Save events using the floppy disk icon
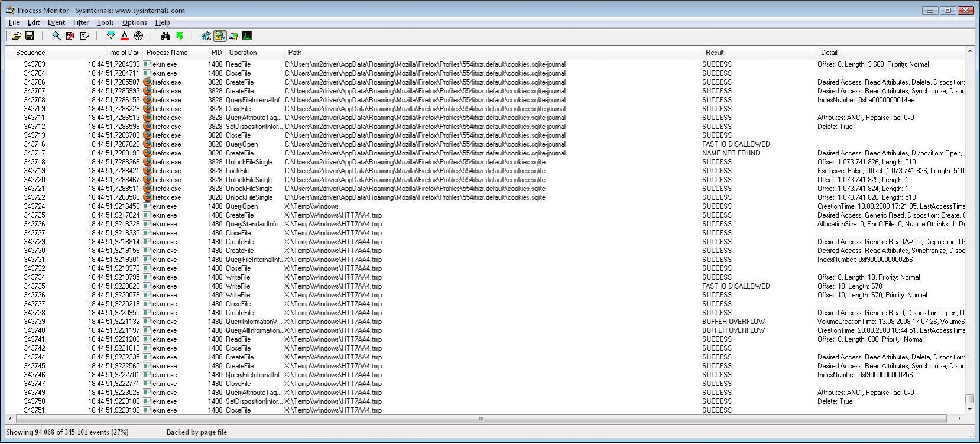This screenshot has height=444, width=980. (29, 36)
